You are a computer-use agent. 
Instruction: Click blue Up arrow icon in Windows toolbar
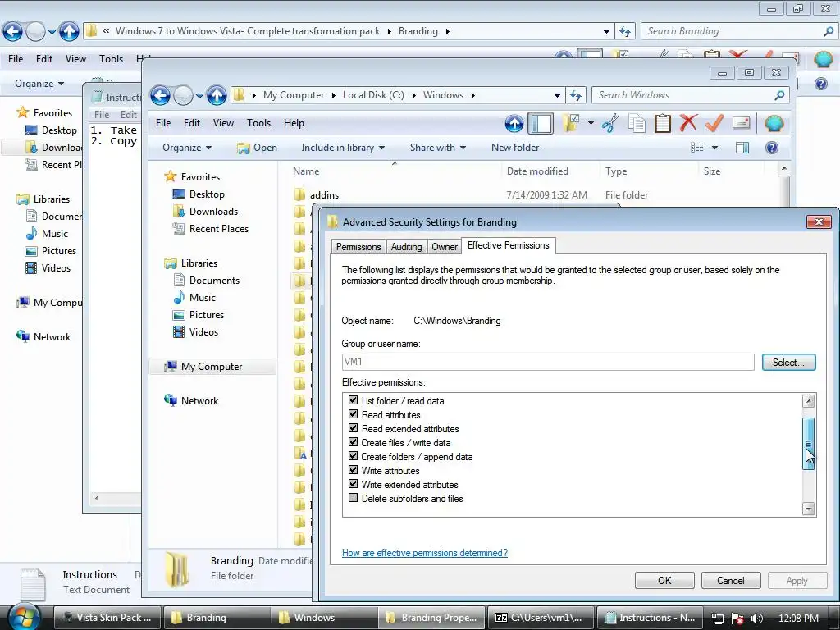(x=514, y=124)
